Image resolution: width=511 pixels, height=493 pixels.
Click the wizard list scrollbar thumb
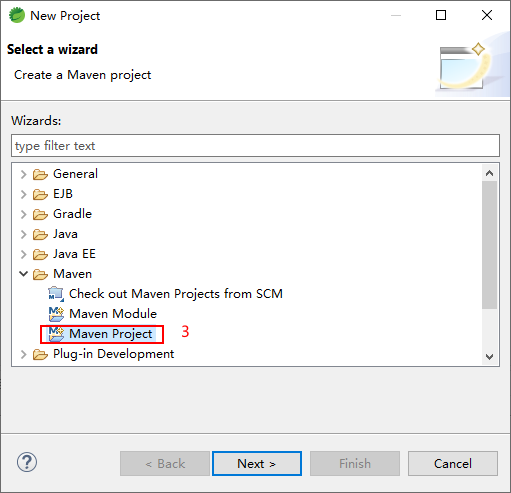pyautogui.click(x=489, y=245)
